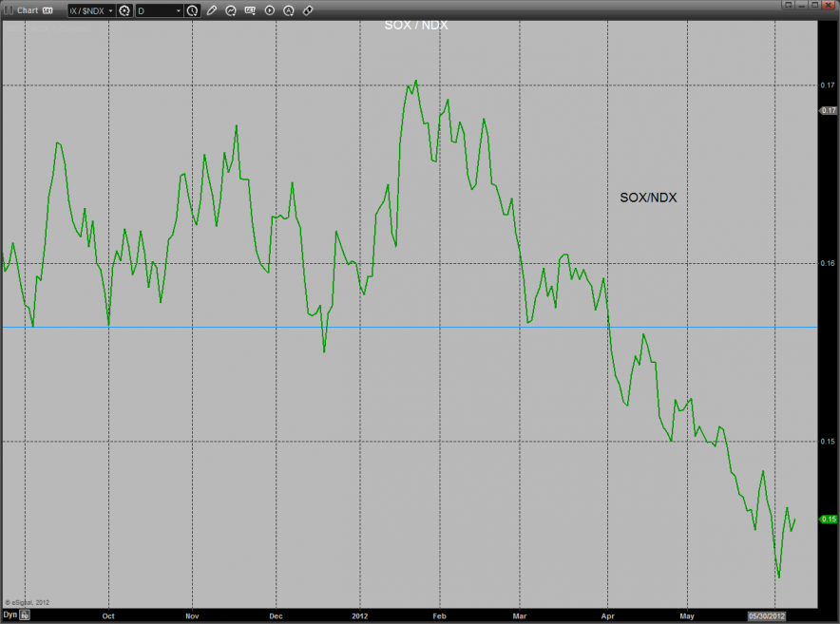The height and width of the screenshot is (624, 840).
Task: Click the Dyn label in bottom-left corner
Action: click(x=10, y=615)
